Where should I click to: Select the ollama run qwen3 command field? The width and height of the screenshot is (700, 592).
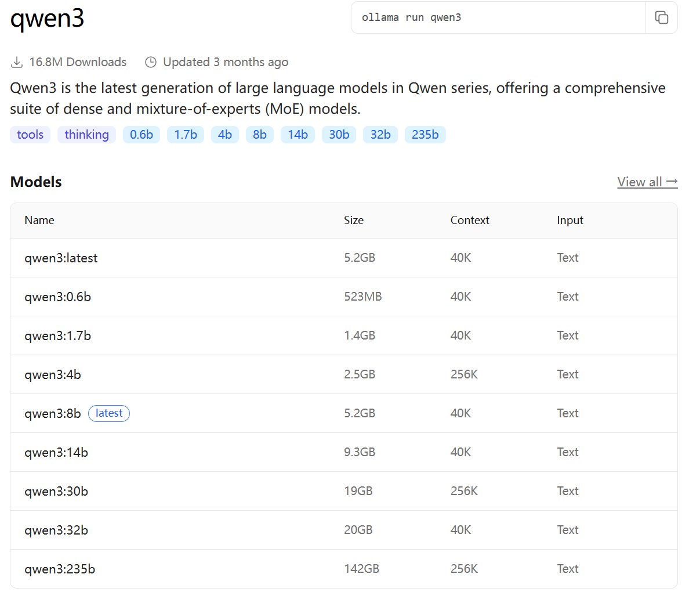click(x=498, y=17)
